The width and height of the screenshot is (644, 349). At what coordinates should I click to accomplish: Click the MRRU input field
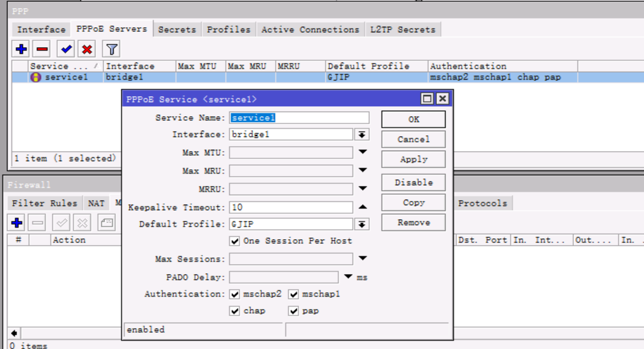pos(291,189)
